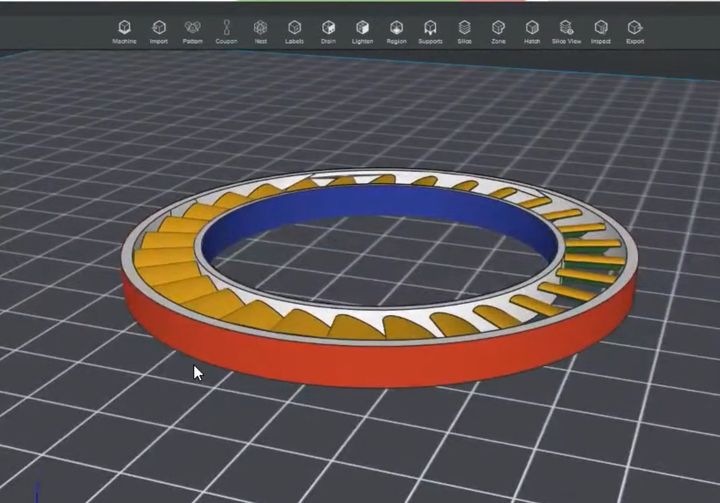Select the Drain tool
Viewport: 720px width, 503px height.
click(328, 30)
